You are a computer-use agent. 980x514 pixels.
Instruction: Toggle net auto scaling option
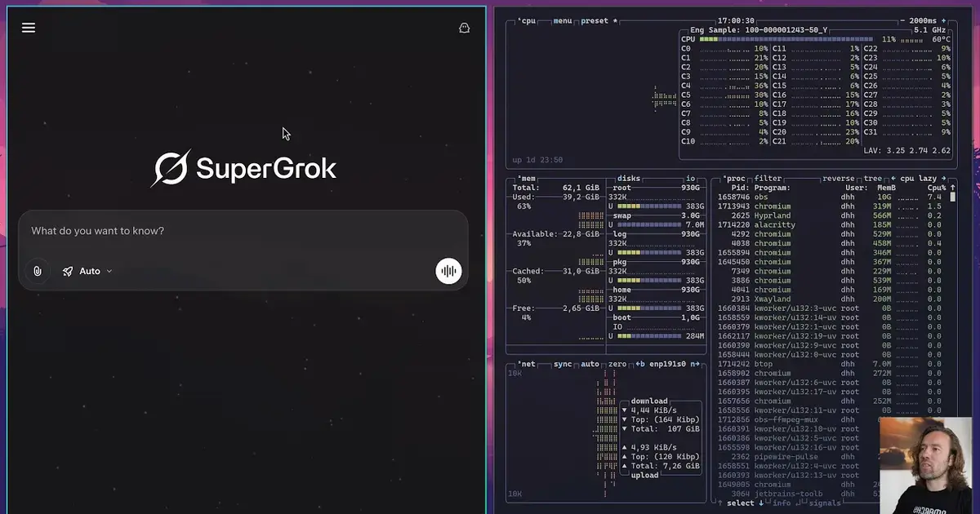[589, 364]
